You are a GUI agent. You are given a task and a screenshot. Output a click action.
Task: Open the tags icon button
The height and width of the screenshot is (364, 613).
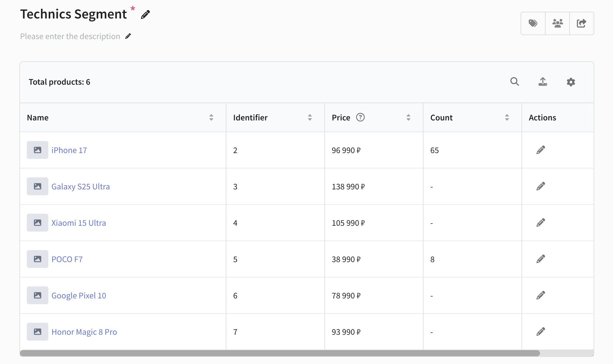pos(533,23)
